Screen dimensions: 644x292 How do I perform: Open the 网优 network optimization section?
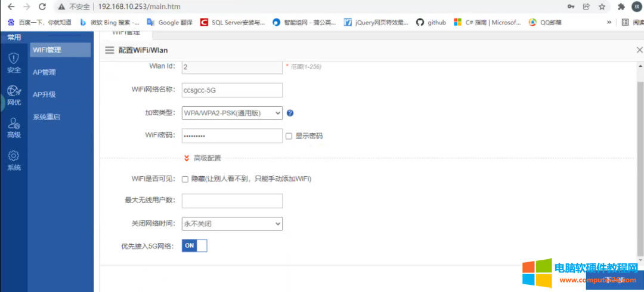(14, 96)
